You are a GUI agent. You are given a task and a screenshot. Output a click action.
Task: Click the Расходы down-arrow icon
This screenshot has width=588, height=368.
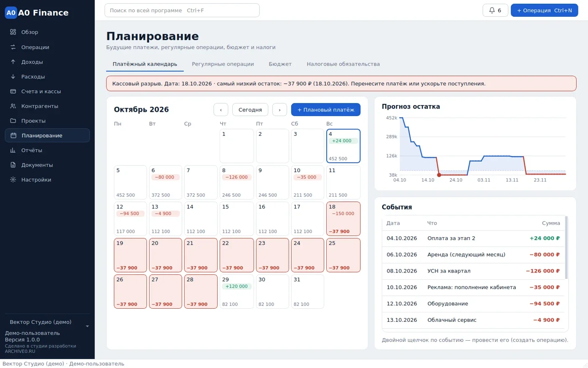click(13, 77)
